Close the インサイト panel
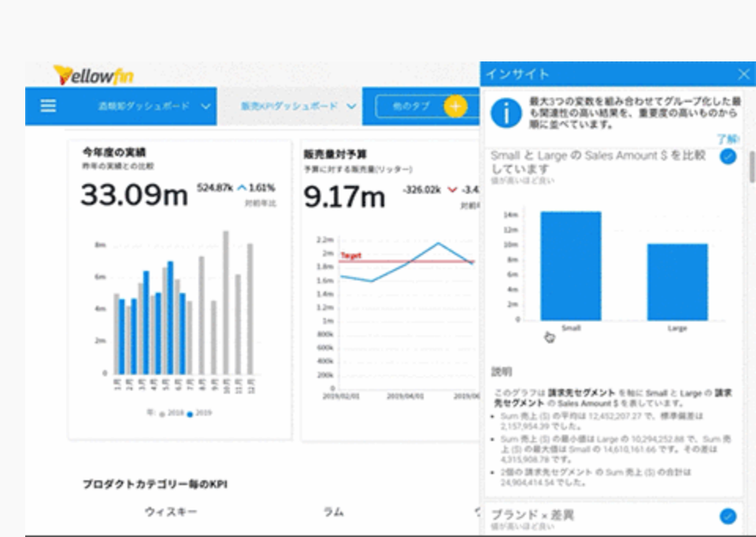Viewport: 756px width, 537px height. click(x=743, y=74)
